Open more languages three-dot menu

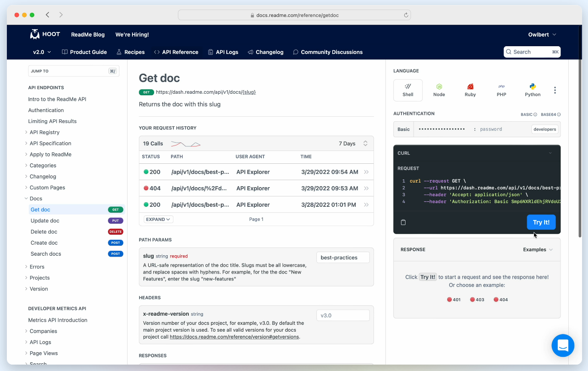click(x=555, y=90)
